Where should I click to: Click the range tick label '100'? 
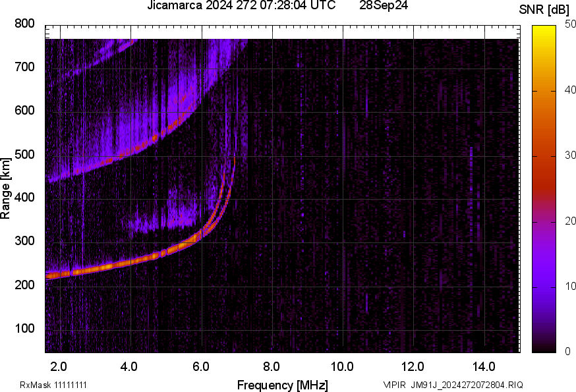click(x=24, y=327)
